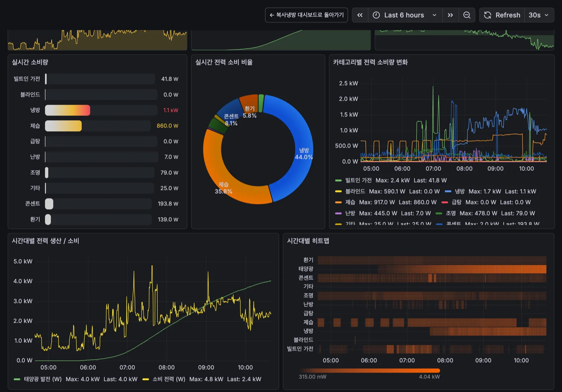
Task: Click the orange color swatch beside 제습 legend
Action: pyautogui.click(x=339, y=202)
